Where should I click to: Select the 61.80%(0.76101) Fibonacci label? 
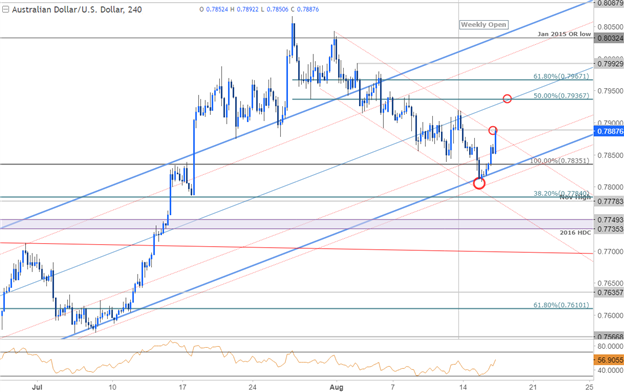pyautogui.click(x=561, y=305)
